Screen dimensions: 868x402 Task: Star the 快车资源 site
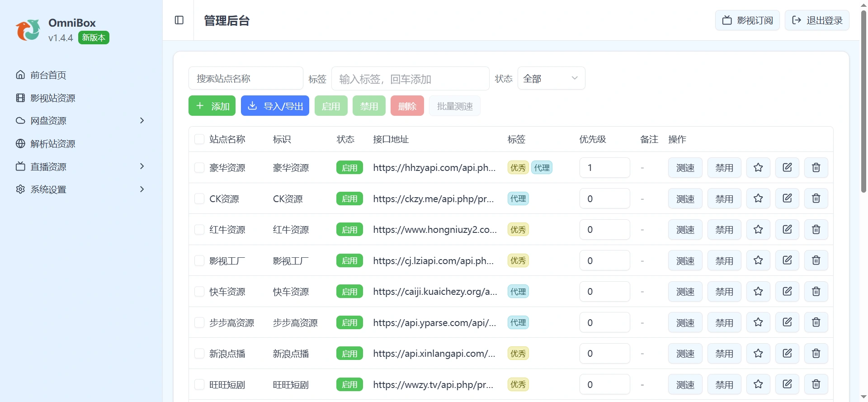click(758, 292)
